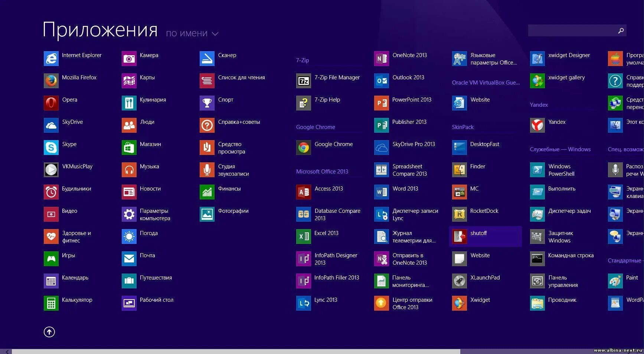Launch the Word 2013 icon

[x=381, y=192]
